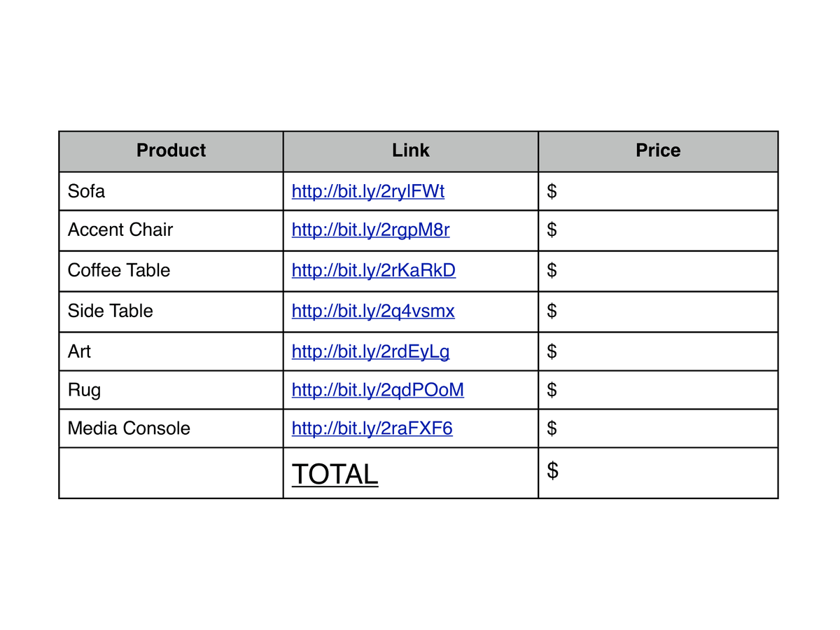This screenshot has height=630, width=840.
Task: Click the Sofa product cell
Action: click(171, 191)
